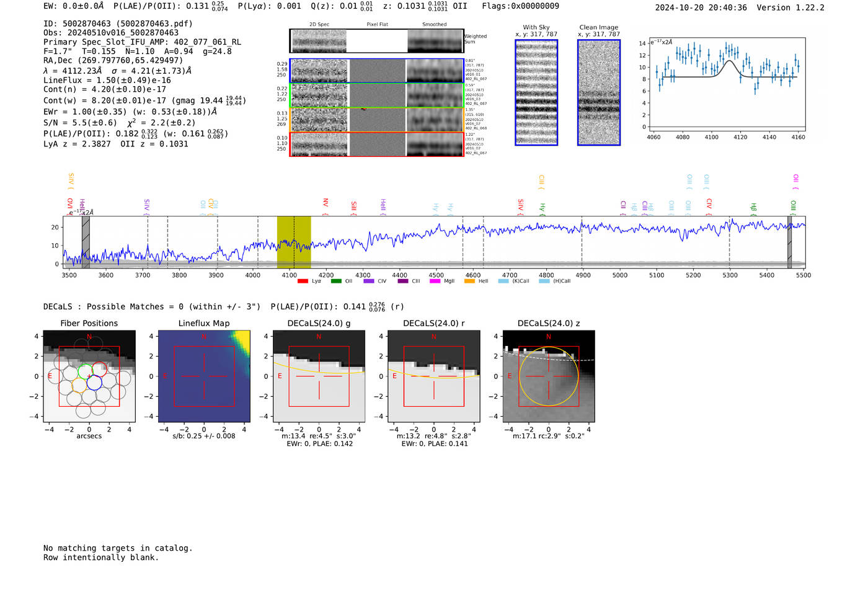Viewport: 868px width, 591px height.
Task: Click the Cont(w) gmag 19.44 line
Action: pyautogui.click(x=144, y=100)
